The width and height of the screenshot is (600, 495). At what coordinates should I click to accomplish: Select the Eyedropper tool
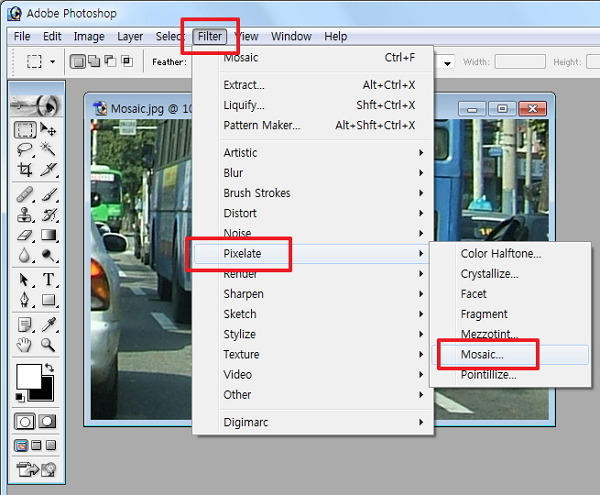pos(49,325)
